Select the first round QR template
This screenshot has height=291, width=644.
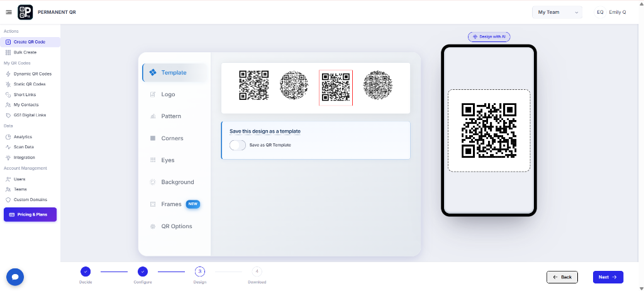point(294,85)
